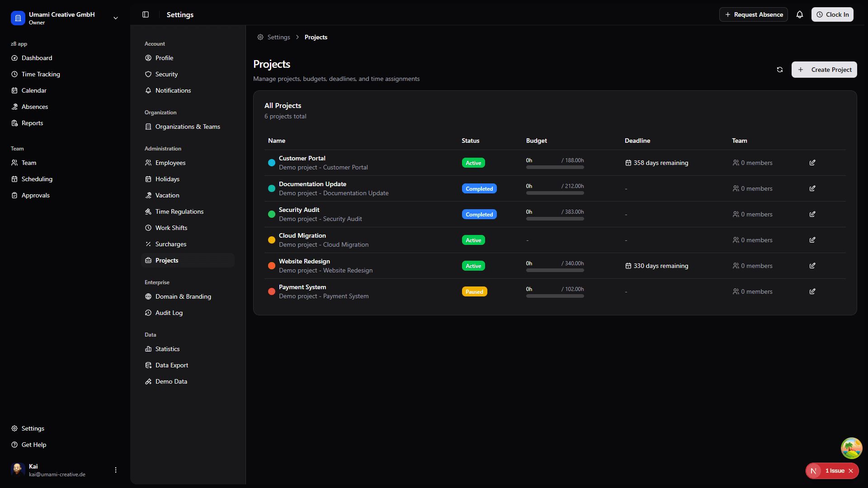The height and width of the screenshot is (488, 868).
Task: Click the Active status badge for Cloud Migration
Action: (x=473, y=240)
